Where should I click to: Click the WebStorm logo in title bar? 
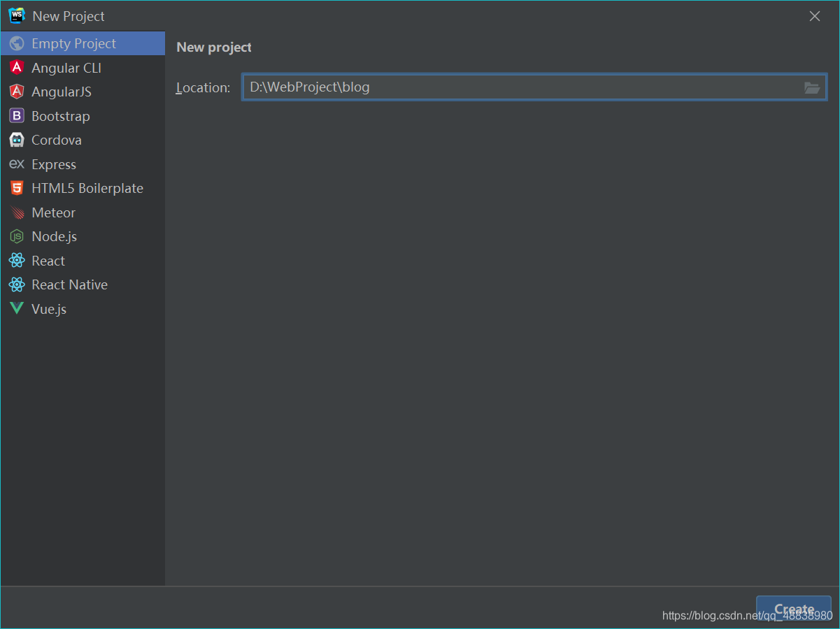click(x=17, y=15)
